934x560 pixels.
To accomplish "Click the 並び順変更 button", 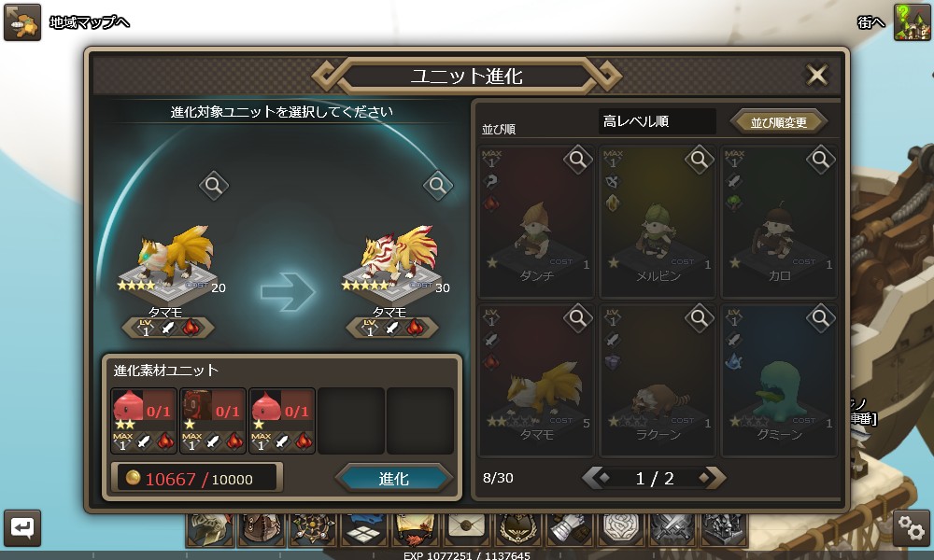I will pyautogui.click(x=779, y=122).
